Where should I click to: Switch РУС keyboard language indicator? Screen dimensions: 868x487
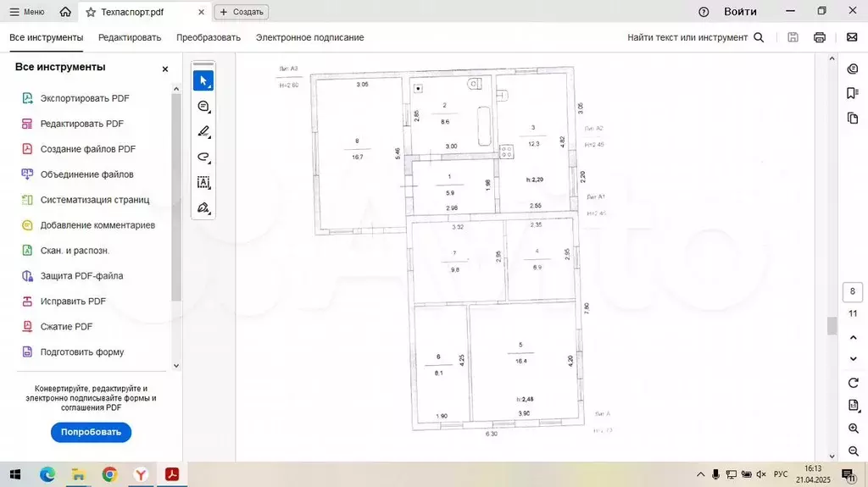coord(781,474)
